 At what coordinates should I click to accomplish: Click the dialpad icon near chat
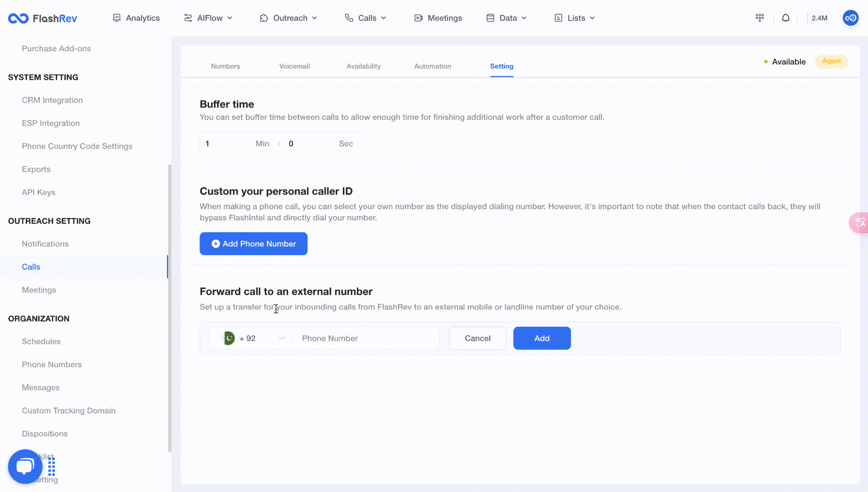point(52,467)
